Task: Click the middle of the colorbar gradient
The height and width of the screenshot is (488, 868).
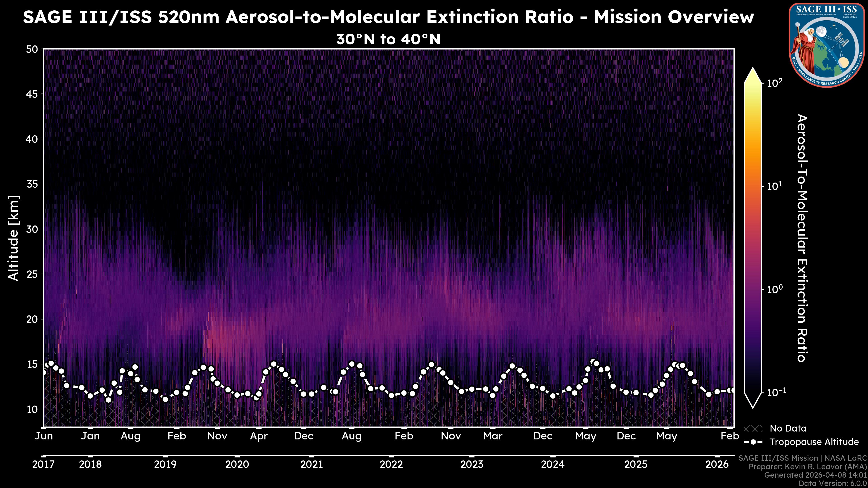Action: [753, 237]
